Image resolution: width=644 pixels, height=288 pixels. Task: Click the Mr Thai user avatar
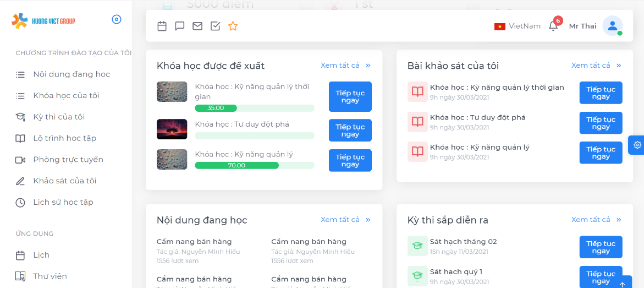pos(612,26)
